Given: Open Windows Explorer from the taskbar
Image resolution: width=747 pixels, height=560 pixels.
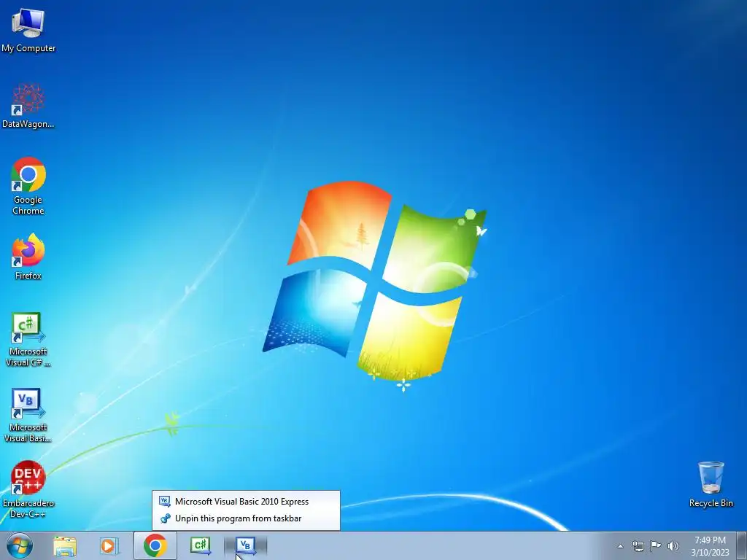Looking at the screenshot, I should (x=65, y=545).
